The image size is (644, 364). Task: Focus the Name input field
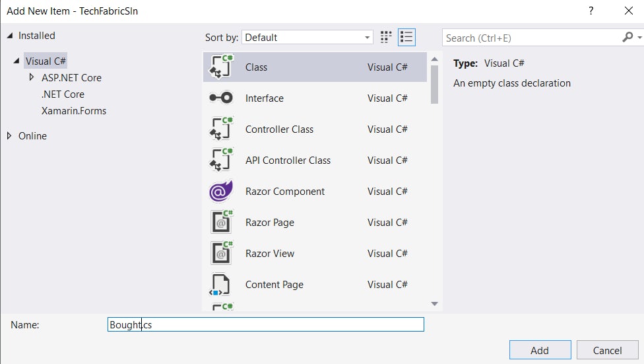click(x=266, y=324)
